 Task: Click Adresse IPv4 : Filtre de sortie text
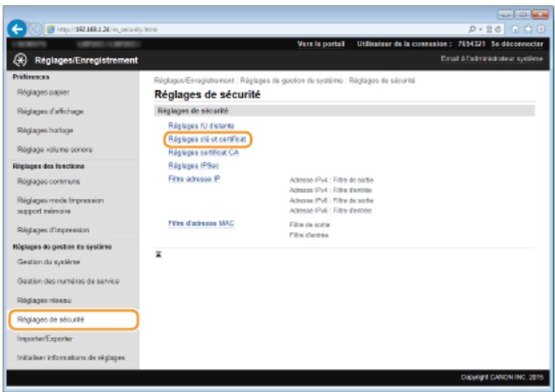(331, 180)
